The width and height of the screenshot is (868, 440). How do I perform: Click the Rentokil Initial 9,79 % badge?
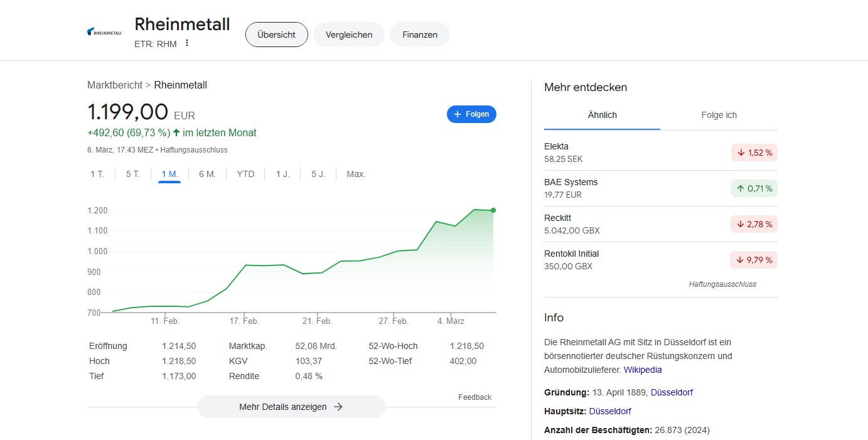753,260
